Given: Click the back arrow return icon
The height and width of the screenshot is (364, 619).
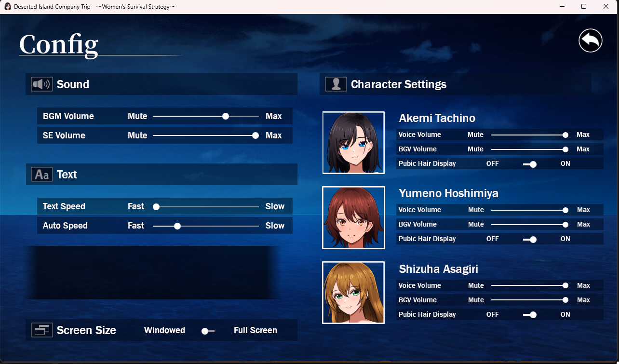Looking at the screenshot, I should pos(591,40).
